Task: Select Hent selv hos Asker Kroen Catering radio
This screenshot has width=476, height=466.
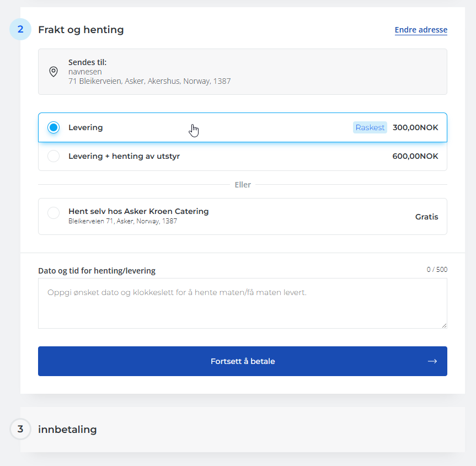Action: [x=54, y=213]
